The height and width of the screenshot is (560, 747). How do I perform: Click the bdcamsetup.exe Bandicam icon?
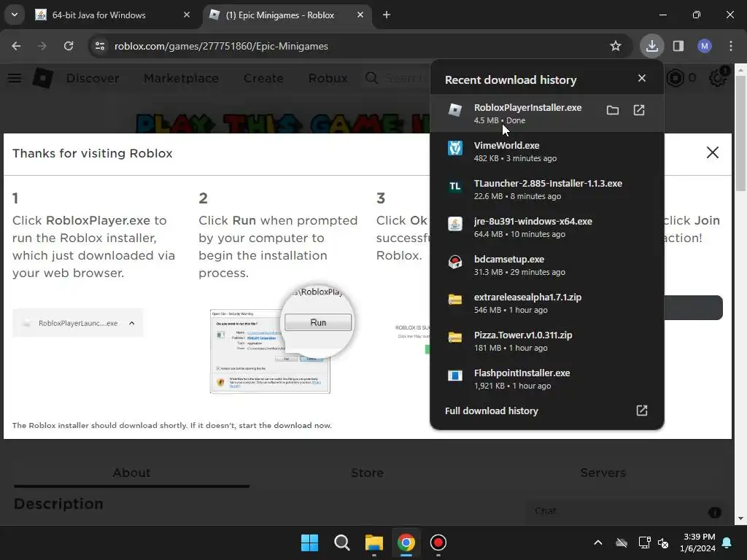click(x=455, y=262)
